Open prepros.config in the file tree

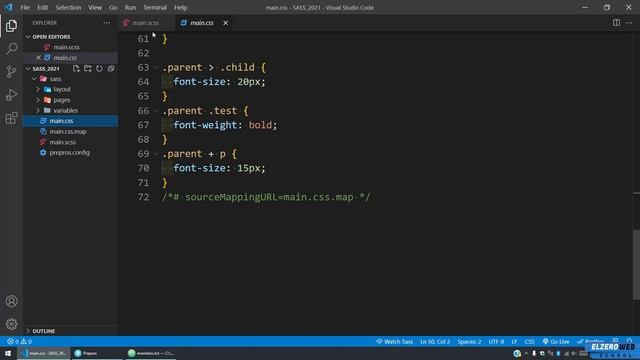[x=69, y=153]
